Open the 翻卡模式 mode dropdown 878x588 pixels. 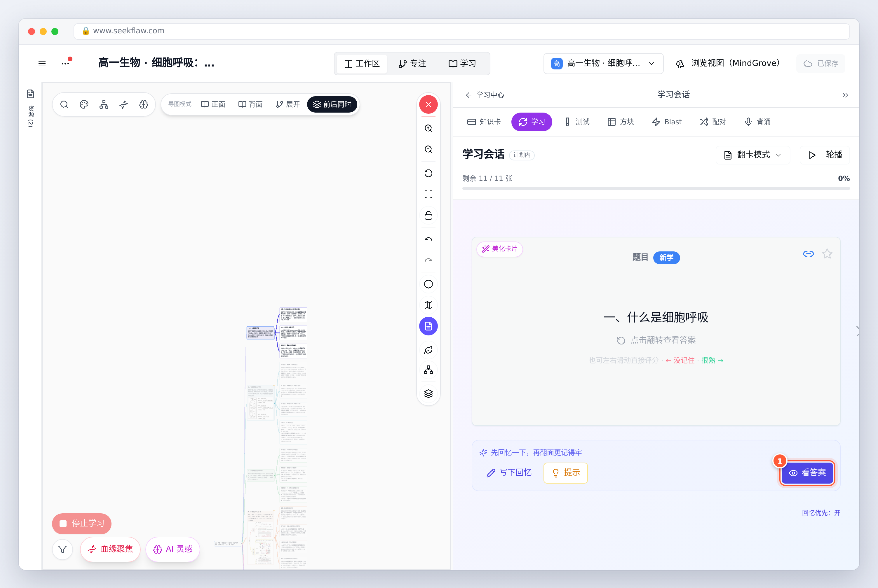pyautogui.click(x=753, y=155)
